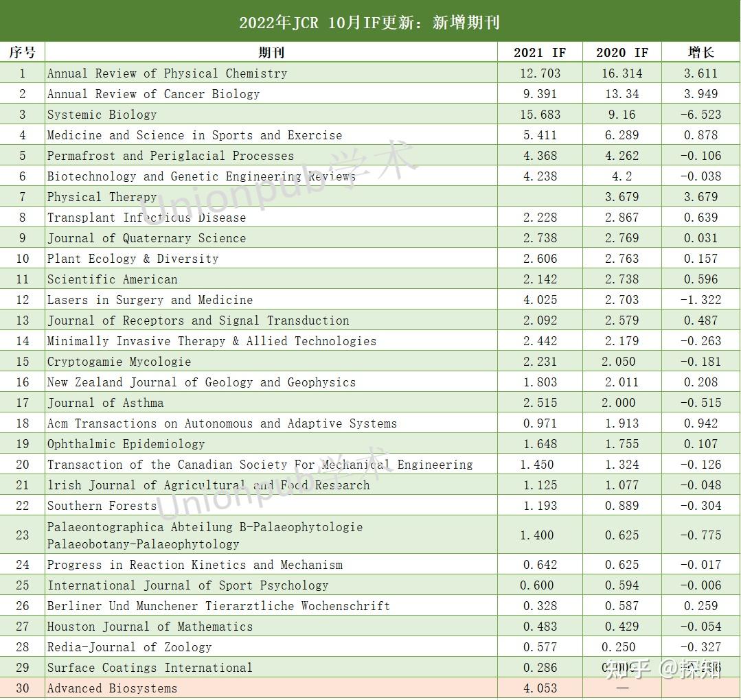Image resolution: width=741 pixels, height=700 pixels.
Task: Click the table title 2022年JCR 10月IF更新：新增期刊
Action: (x=370, y=22)
